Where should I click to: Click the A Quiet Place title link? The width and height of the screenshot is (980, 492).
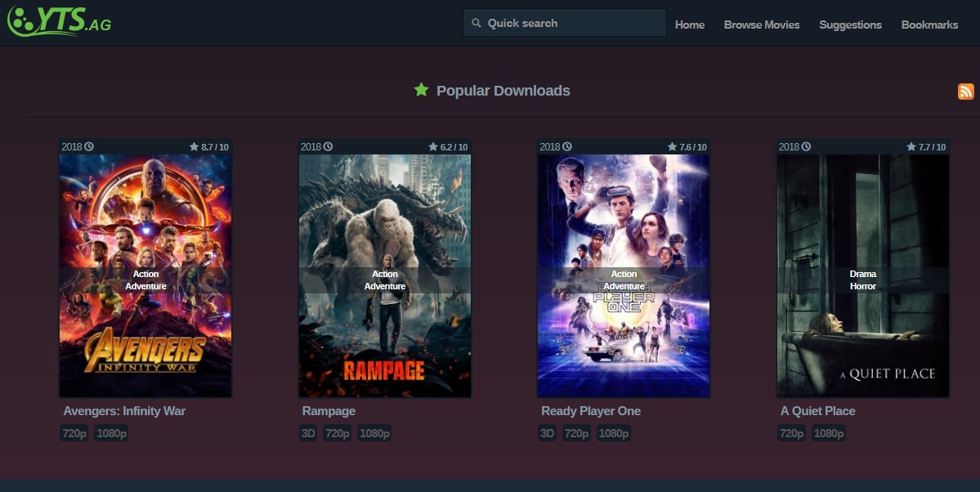817,411
